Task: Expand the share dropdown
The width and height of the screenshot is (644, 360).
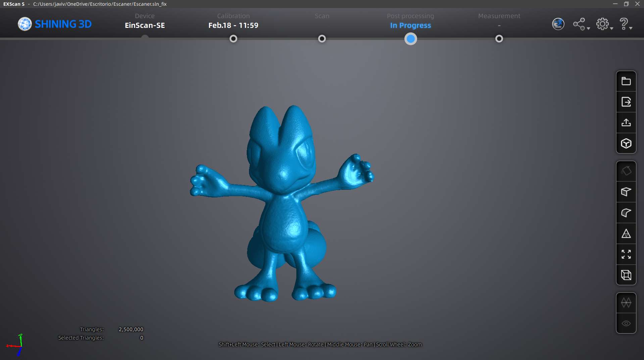Action: pyautogui.click(x=581, y=24)
